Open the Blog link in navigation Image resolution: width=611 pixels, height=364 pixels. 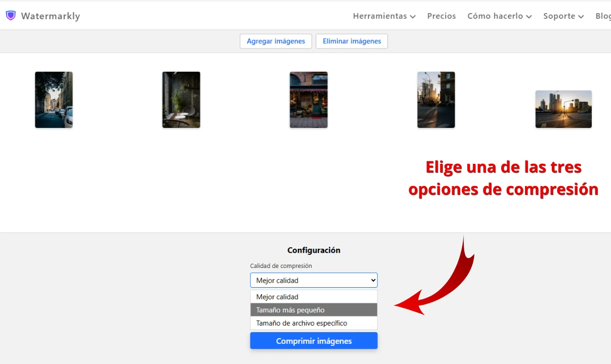pyautogui.click(x=603, y=16)
